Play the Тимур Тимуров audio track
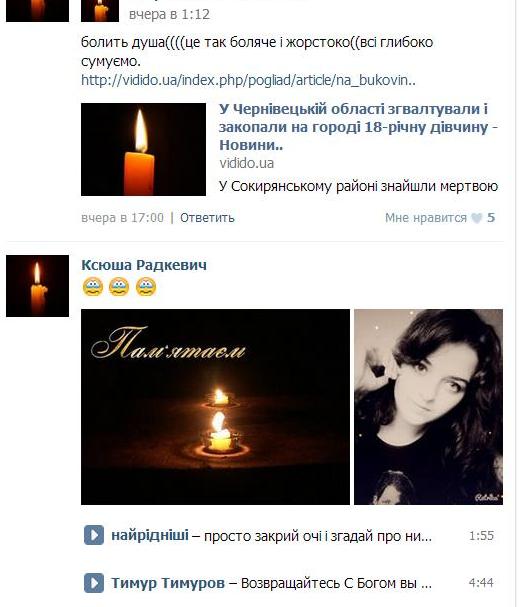The height and width of the screenshot is (607, 519). pyautogui.click(x=94, y=583)
